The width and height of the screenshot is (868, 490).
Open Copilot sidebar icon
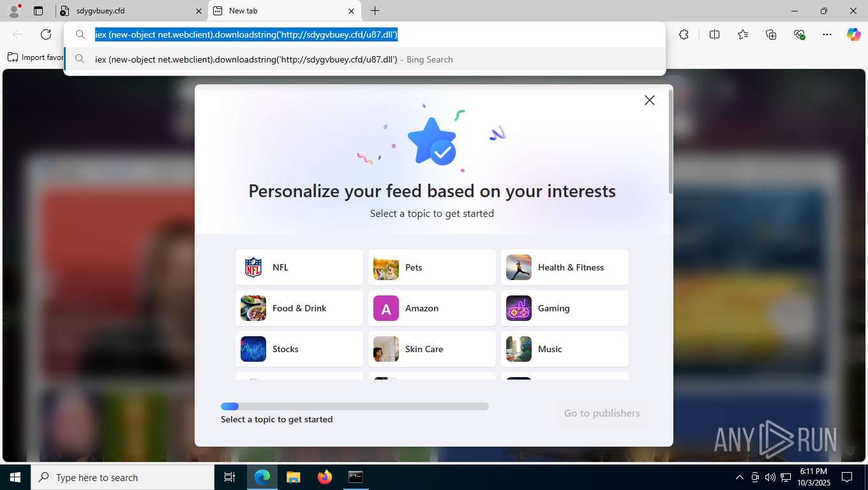tap(854, 34)
